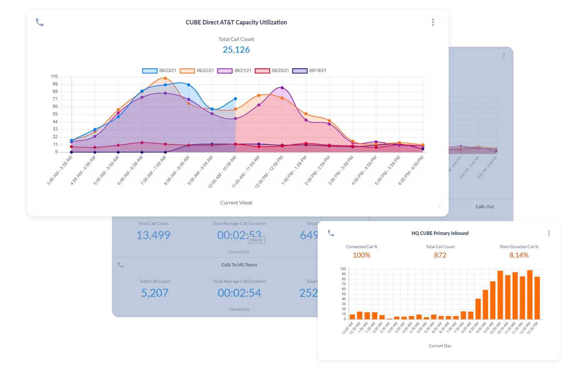Viewport: 588px width, 372px height.
Task: Click the Total Call Count value 872
Action: (x=440, y=255)
